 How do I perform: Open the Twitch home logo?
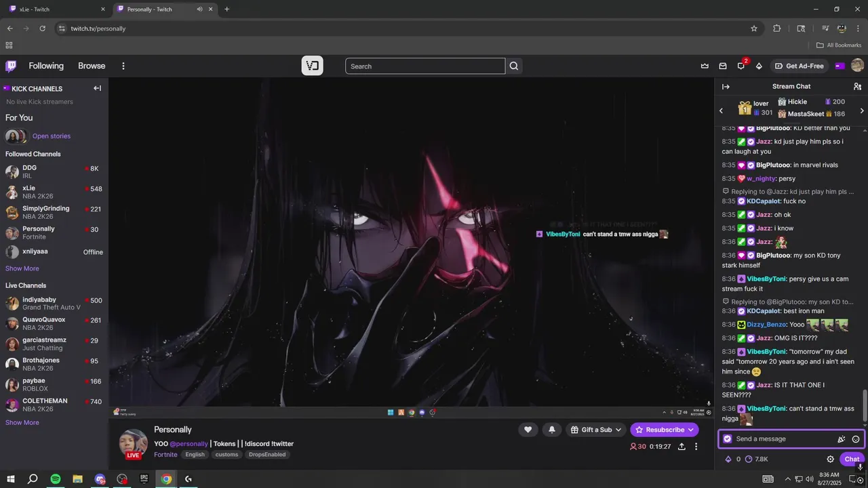tap(11, 66)
